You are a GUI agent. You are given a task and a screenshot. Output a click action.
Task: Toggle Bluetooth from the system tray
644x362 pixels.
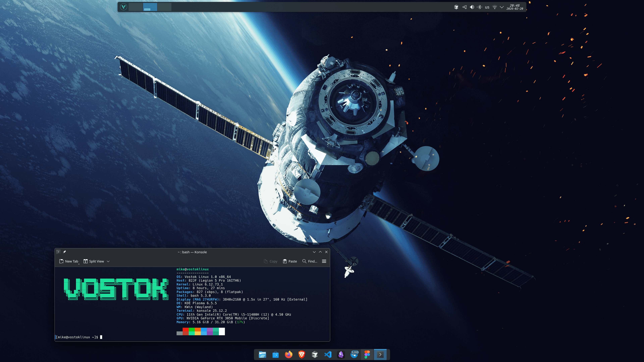479,7
